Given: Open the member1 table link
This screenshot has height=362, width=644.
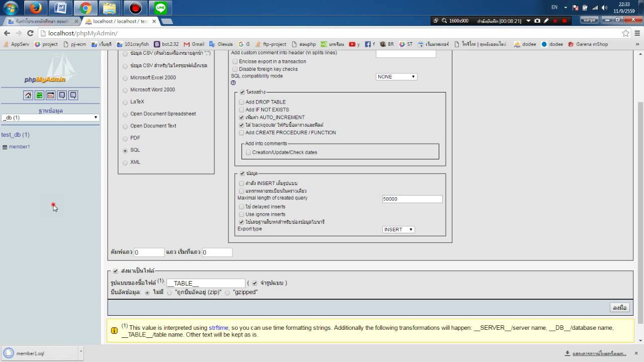Looking at the screenshot, I should point(20,147).
